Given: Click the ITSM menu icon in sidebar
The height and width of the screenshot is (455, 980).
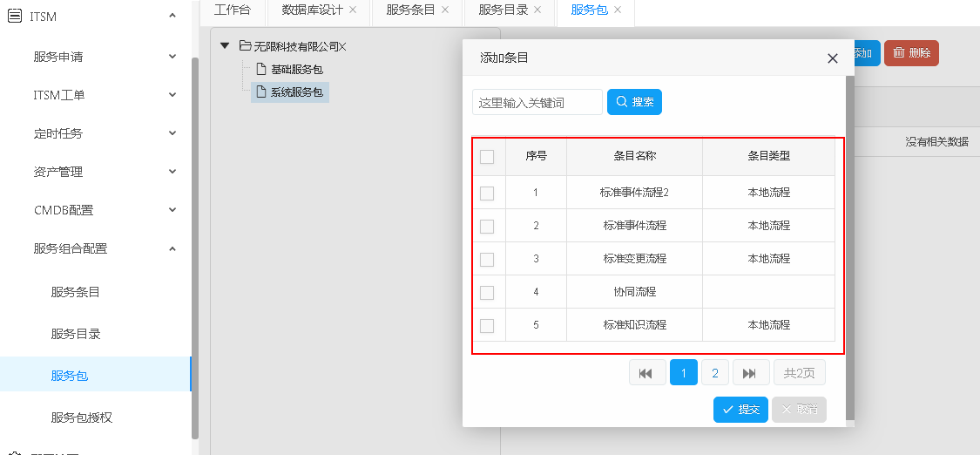Looking at the screenshot, I should 15,16.
